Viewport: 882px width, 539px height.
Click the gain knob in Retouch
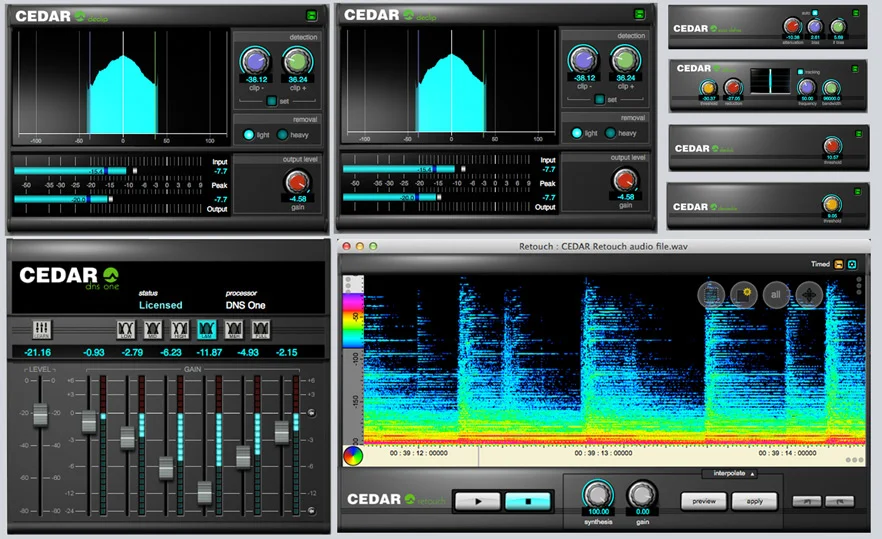click(642, 494)
